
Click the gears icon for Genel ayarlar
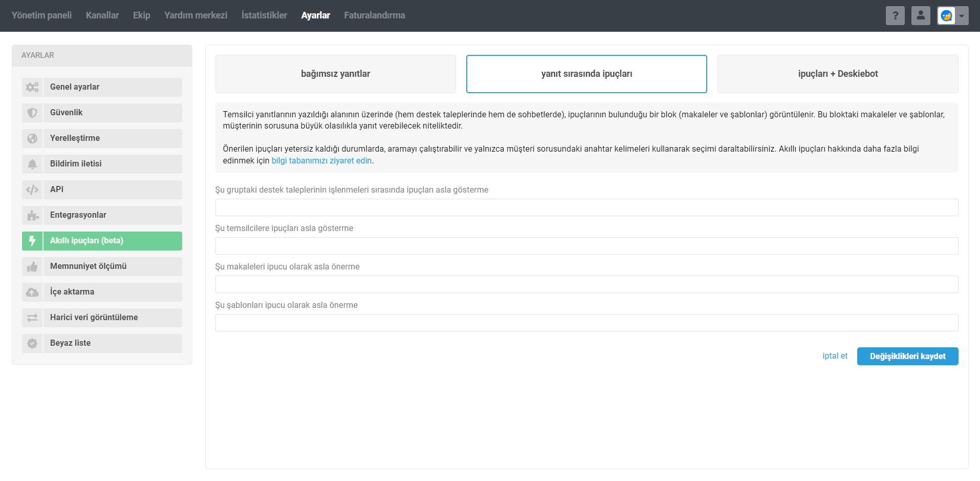click(x=32, y=87)
